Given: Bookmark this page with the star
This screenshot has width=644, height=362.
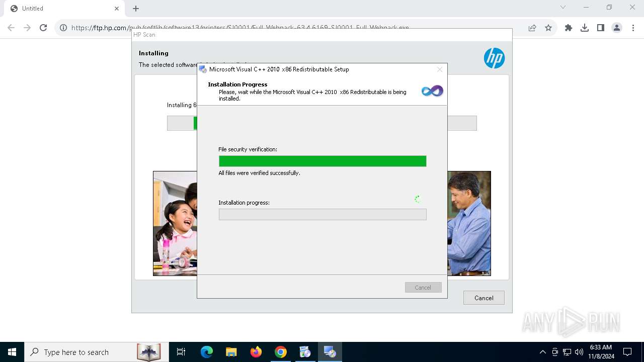Looking at the screenshot, I should [548, 28].
